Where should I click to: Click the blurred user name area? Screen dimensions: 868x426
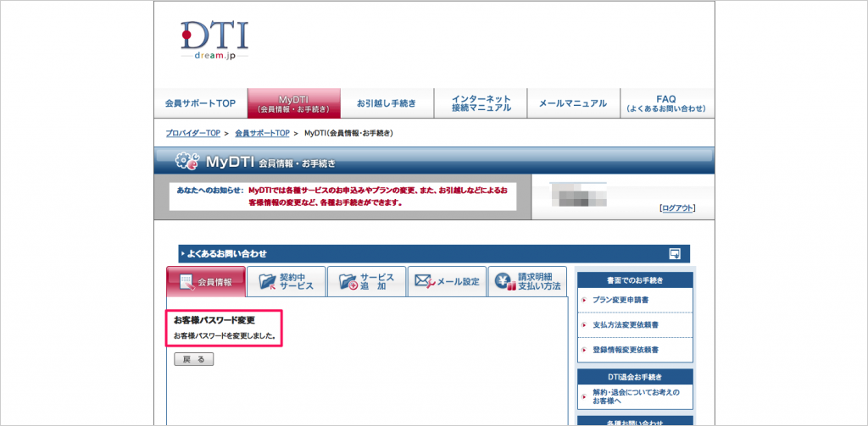pos(579,195)
